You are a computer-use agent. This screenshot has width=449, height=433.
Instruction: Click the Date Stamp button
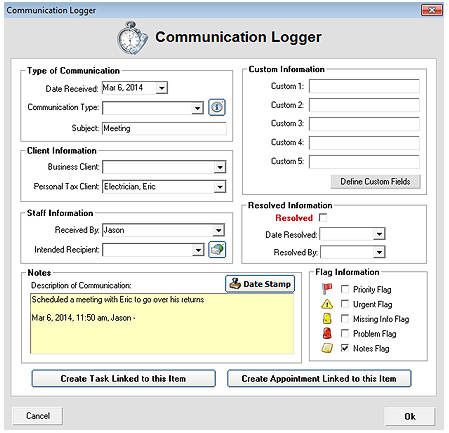click(x=260, y=284)
